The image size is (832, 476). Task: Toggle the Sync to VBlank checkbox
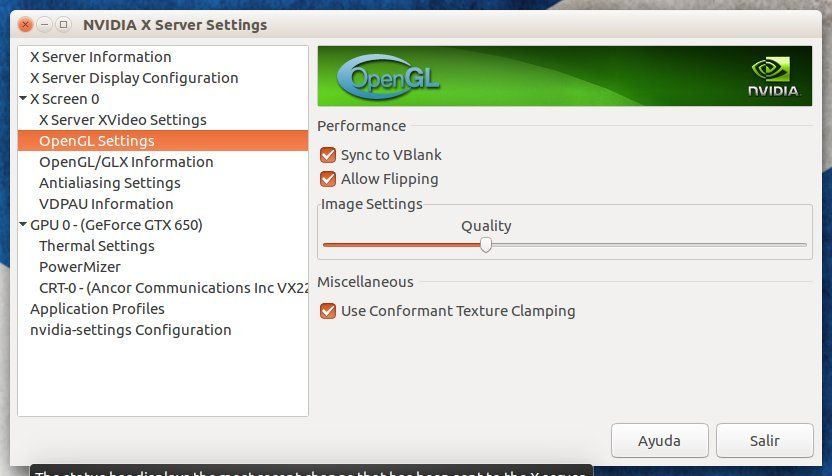click(x=327, y=155)
